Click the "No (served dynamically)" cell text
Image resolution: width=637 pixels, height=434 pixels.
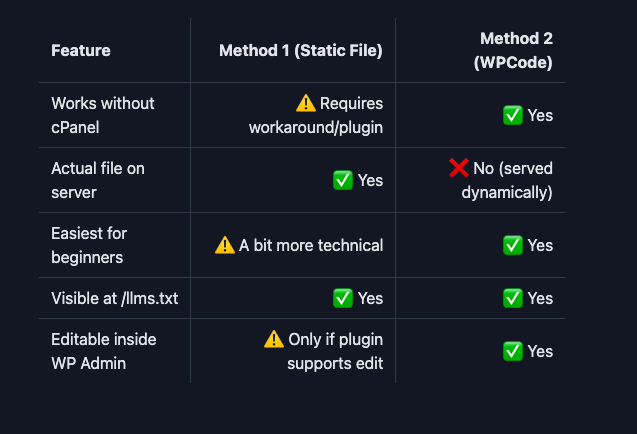coord(507,180)
